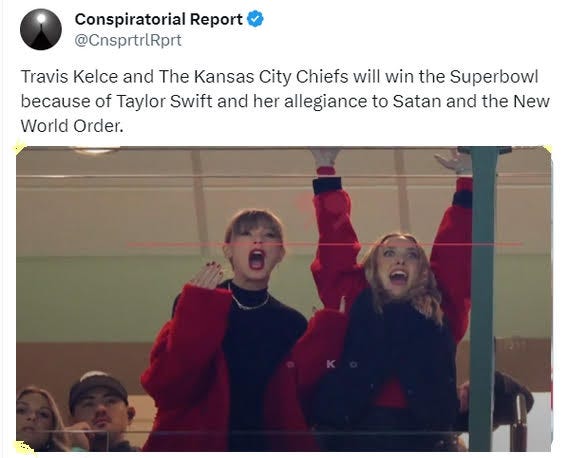Open the @CnsprtrlRprt handle link
The image size is (568, 458).
128,40
